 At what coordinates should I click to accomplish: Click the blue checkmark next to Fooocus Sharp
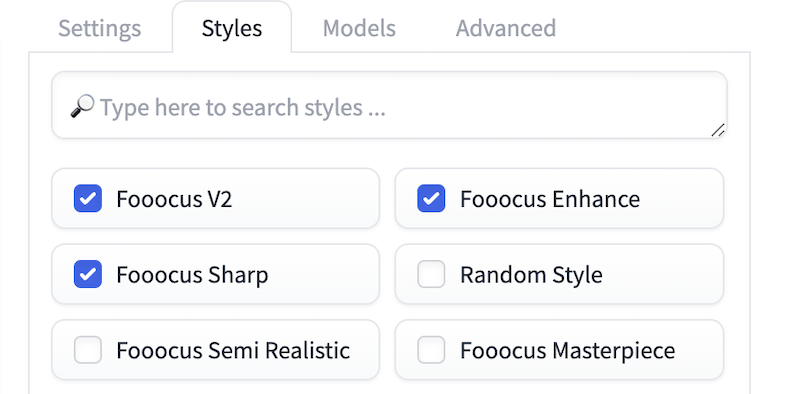pos(88,274)
